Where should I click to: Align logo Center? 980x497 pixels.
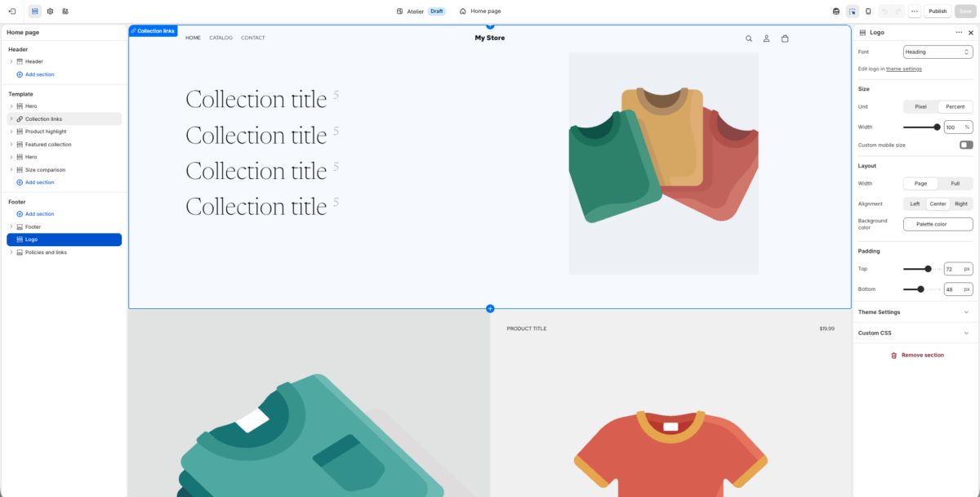click(x=938, y=204)
